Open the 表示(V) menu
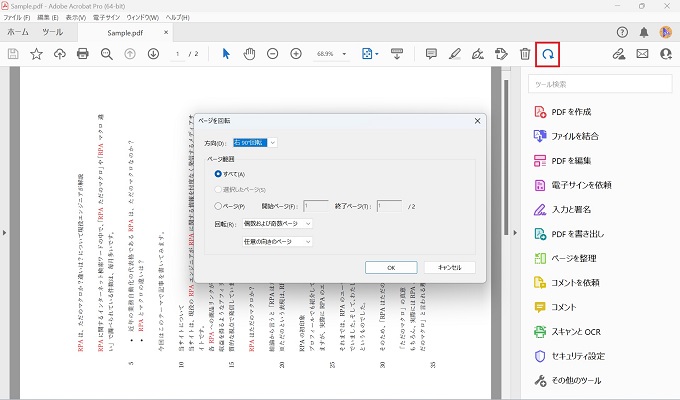The image size is (680, 400). click(76, 17)
